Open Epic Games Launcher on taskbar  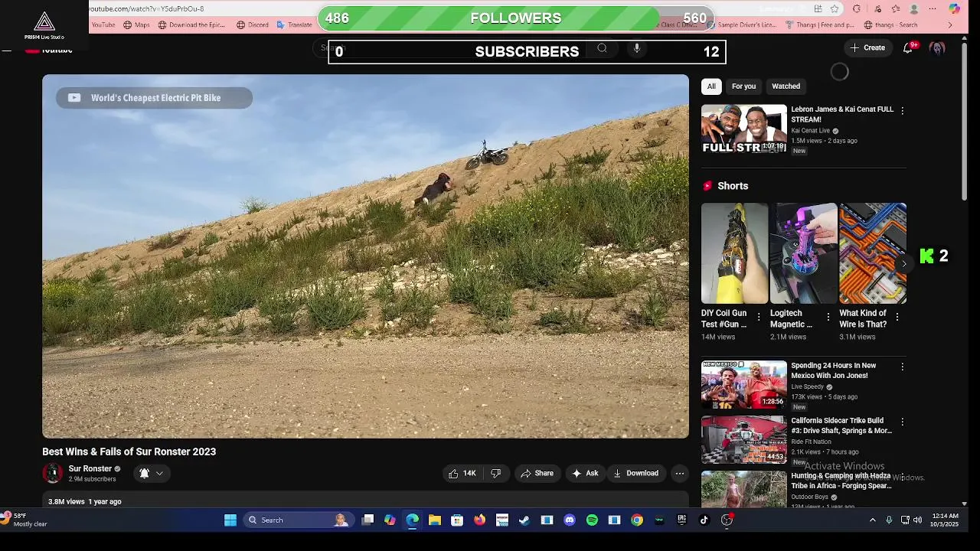(x=681, y=520)
